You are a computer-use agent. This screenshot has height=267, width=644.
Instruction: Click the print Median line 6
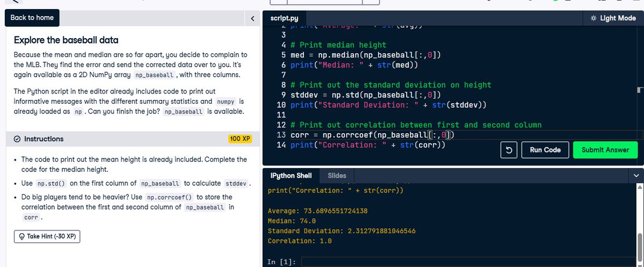click(354, 65)
